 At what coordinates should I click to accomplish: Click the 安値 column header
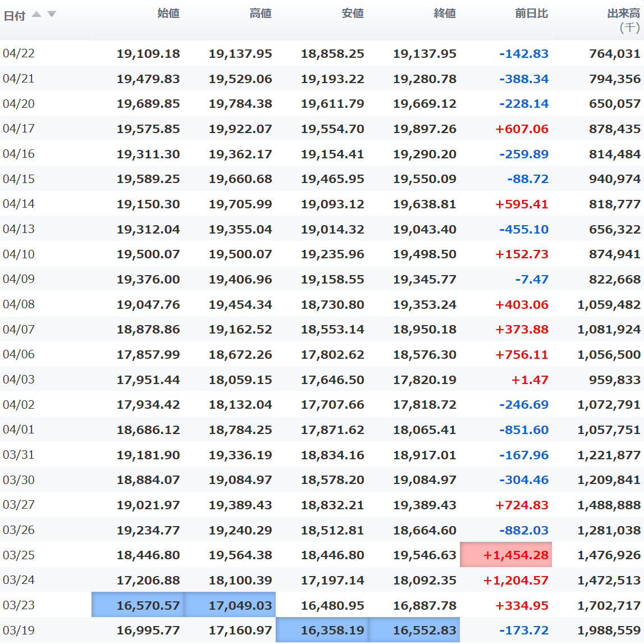click(x=353, y=13)
